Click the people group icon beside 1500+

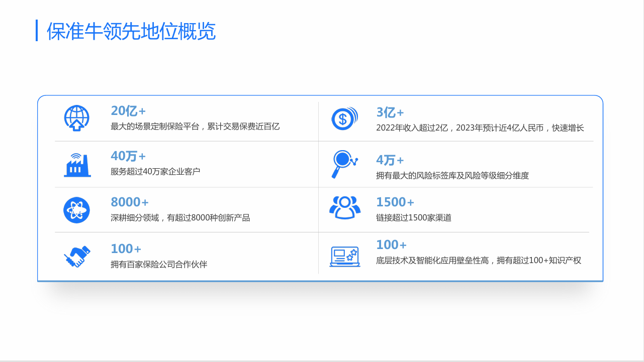point(345,207)
